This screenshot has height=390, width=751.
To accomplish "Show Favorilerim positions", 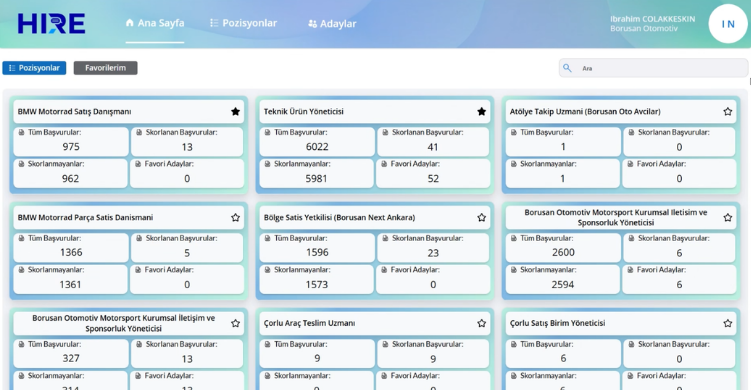I will click(x=105, y=68).
